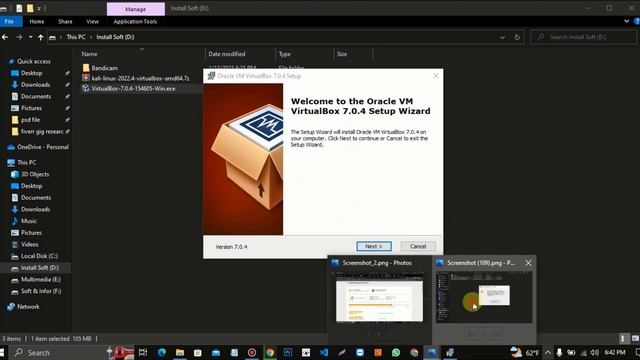Open File Explorer from the taskbar
640x360 pixels.
[180, 353]
